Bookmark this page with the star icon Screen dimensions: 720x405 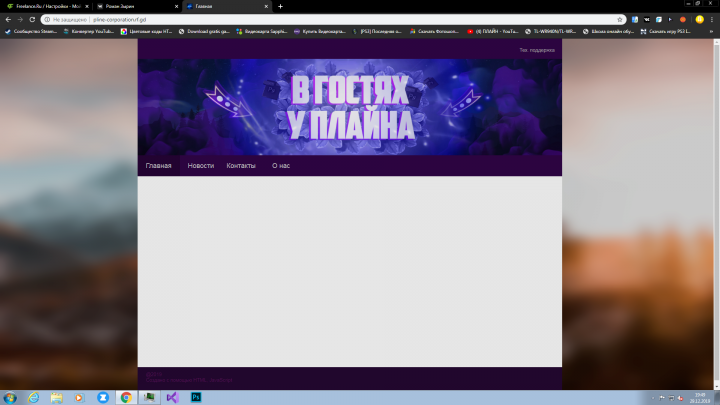tap(620, 20)
